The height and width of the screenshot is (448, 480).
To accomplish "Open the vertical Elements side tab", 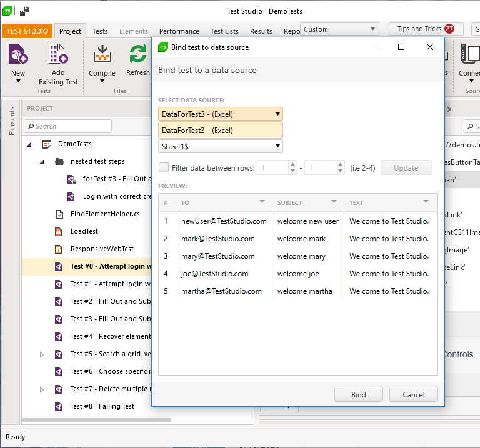I will 12,121.
